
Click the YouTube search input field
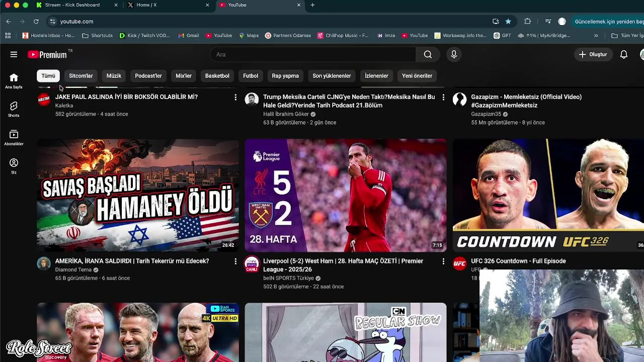coord(313,54)
